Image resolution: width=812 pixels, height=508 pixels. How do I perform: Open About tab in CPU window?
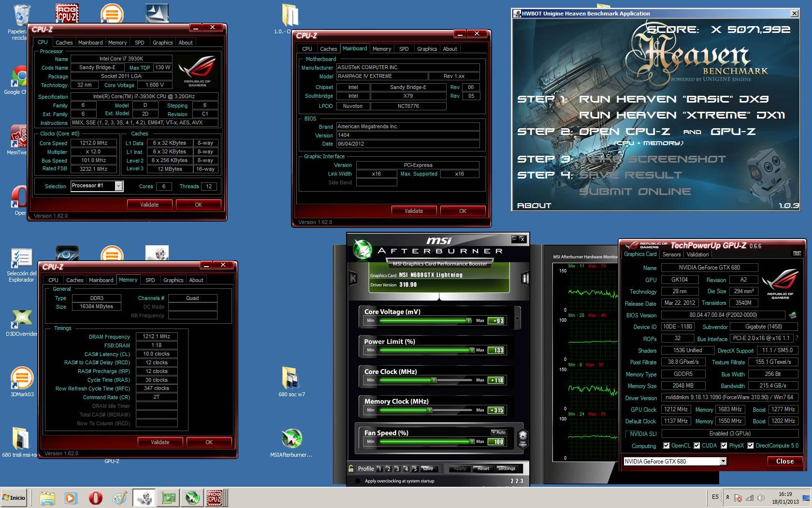(186, 43)
